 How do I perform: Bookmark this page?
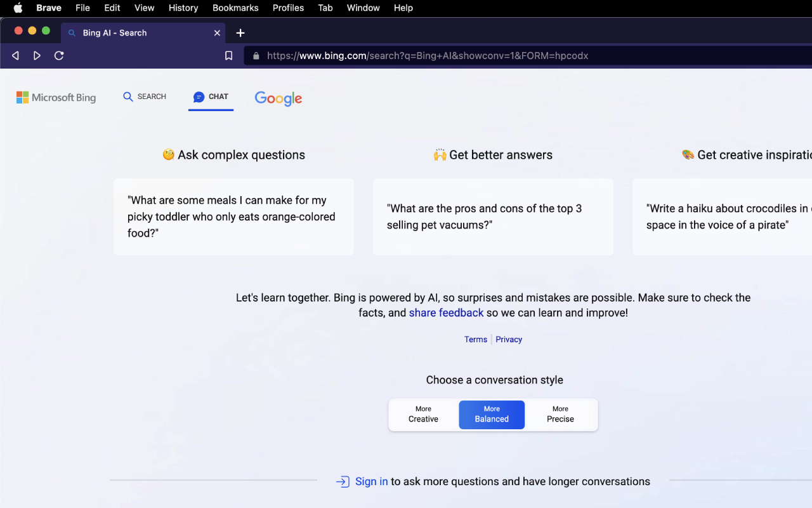[x=229, y=56]
